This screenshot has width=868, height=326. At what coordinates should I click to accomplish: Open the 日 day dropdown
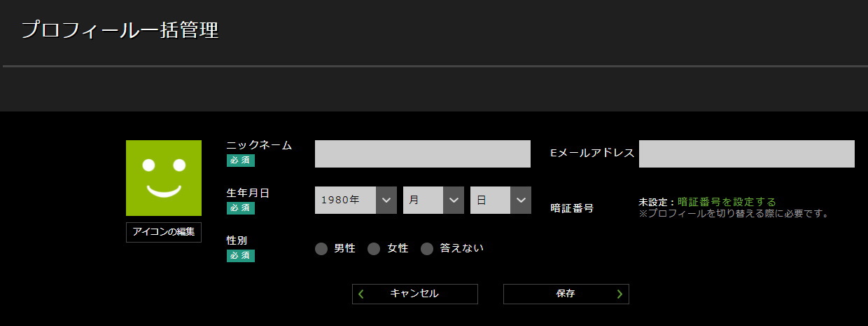pyautogui.click(x=500, y=201)
